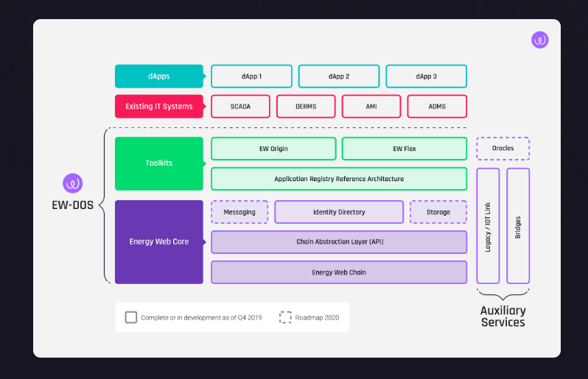Open the EW Origin toolkit box
Screen dimensions: 588x379
tap(274, 149)
